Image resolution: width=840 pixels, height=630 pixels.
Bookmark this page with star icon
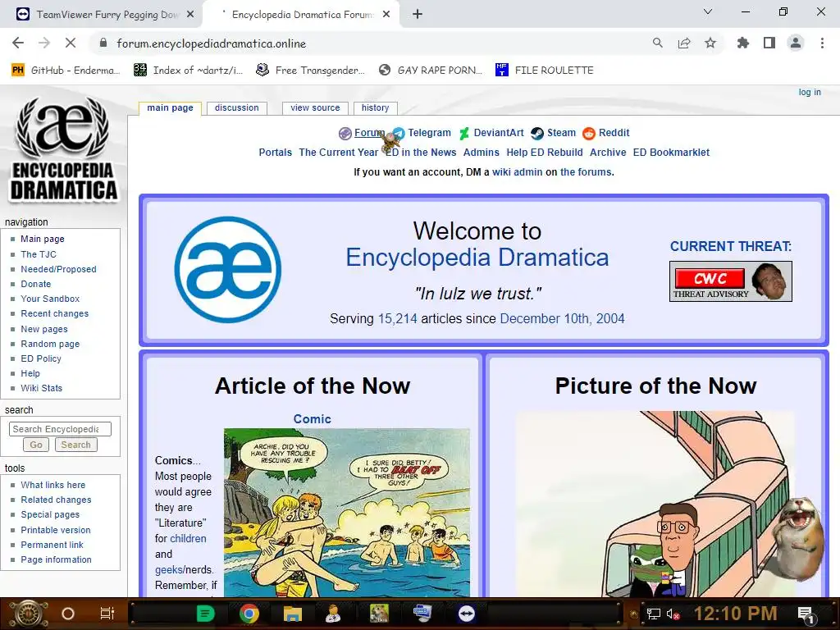tap(710, 43)
